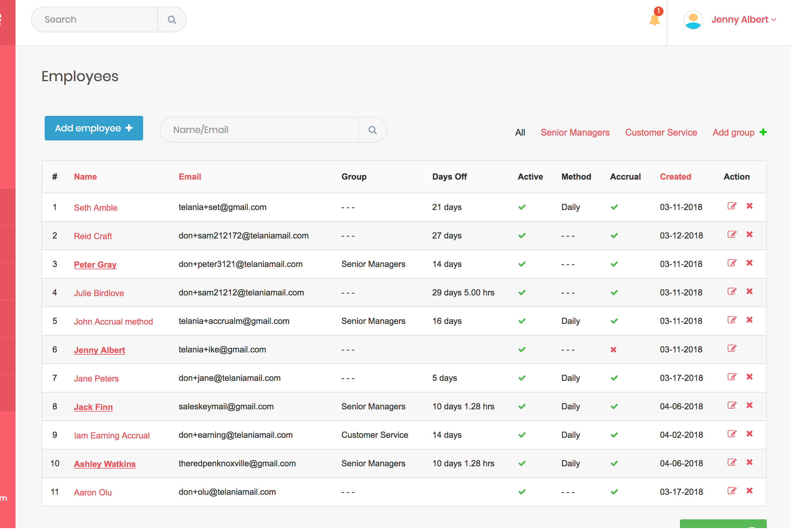The height and width of the screenshot is (532, 793).
Task: Open Iam Earning Accrual's profile link
Action: pos(112,436)
